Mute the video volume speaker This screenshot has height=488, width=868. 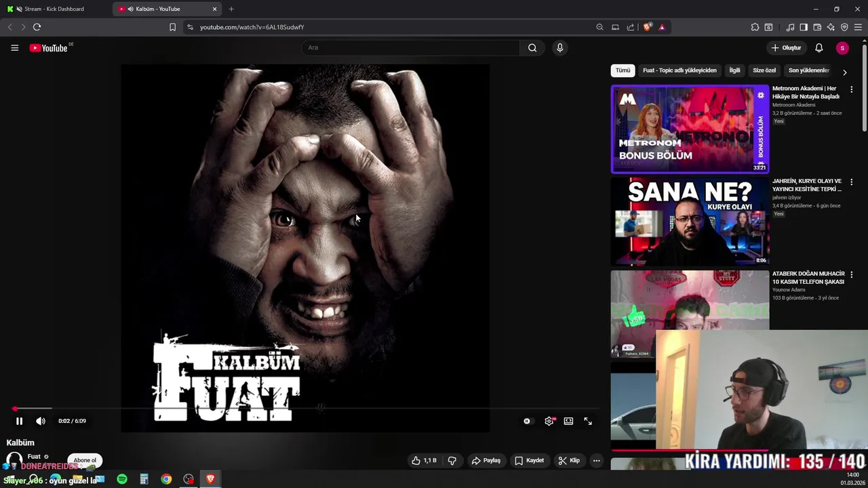click(41, 421)
